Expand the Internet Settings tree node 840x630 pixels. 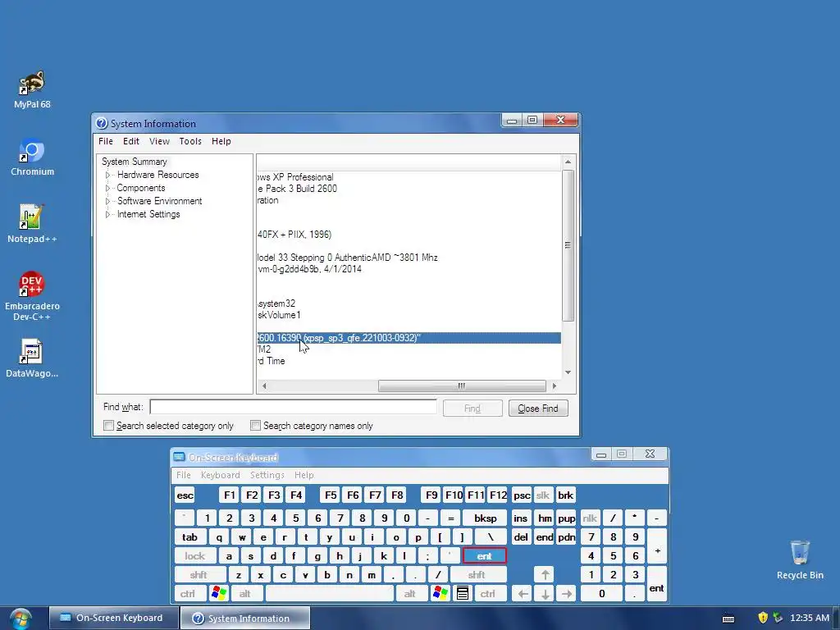107,214
